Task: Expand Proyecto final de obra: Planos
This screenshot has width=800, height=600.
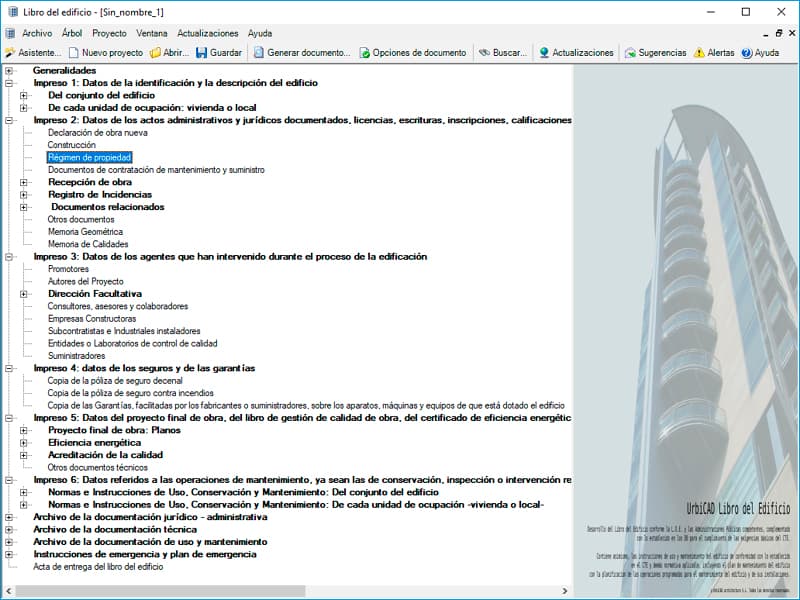Action: 23,430
